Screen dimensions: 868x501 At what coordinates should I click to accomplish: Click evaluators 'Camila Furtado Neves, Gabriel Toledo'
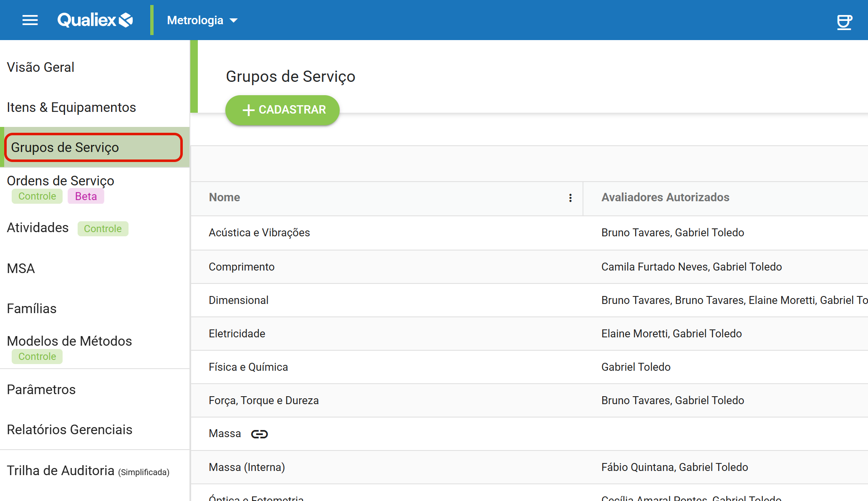pyautogui.click(x=691, y=267)
